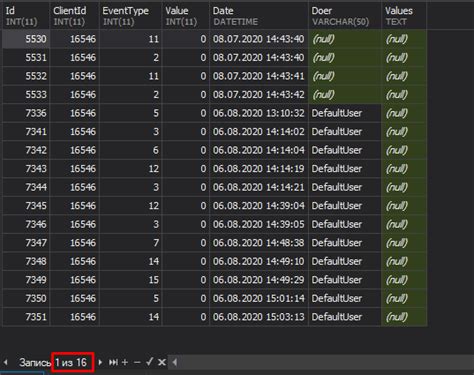Click the null Doer cell in row 5532
This screenshot has height=375, width=474.
click(x=345, y=76)
